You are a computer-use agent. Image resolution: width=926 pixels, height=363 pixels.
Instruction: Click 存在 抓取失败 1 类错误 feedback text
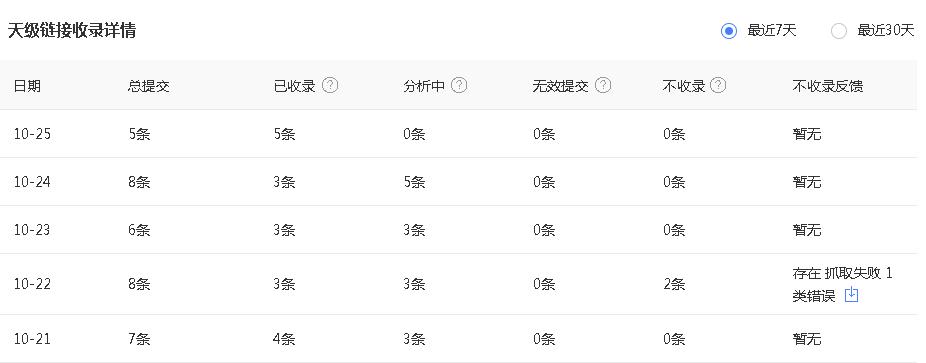pos(843,284)
